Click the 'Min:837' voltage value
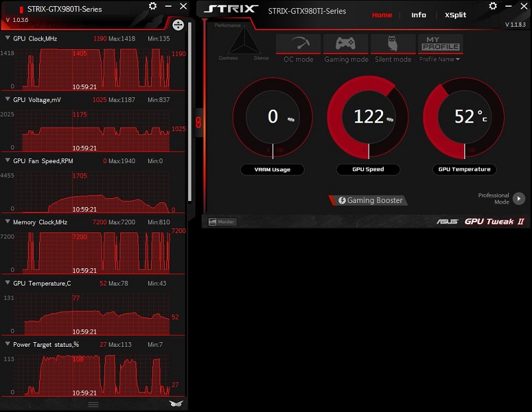 click(159, 100)
